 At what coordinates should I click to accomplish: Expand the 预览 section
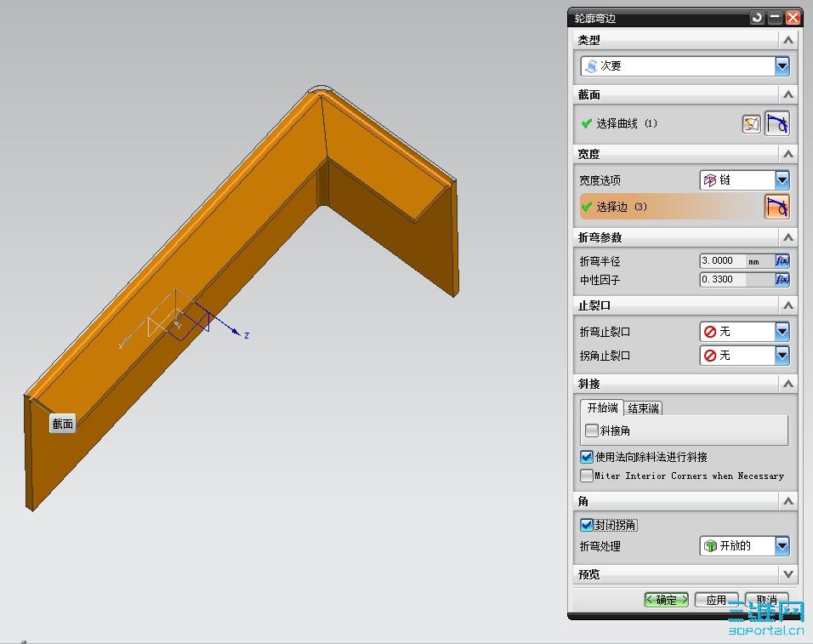(788, 574)
